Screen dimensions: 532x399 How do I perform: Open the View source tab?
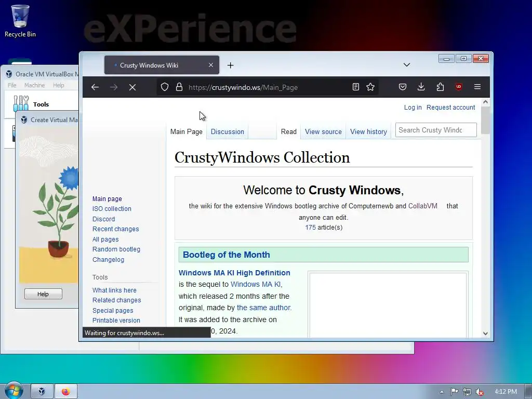click(x=323, y=131)
